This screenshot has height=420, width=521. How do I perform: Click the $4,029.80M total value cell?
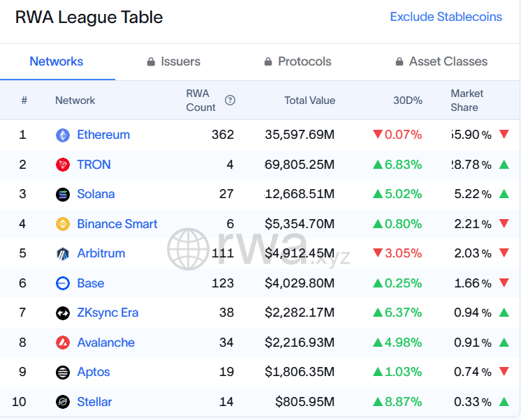300,283
